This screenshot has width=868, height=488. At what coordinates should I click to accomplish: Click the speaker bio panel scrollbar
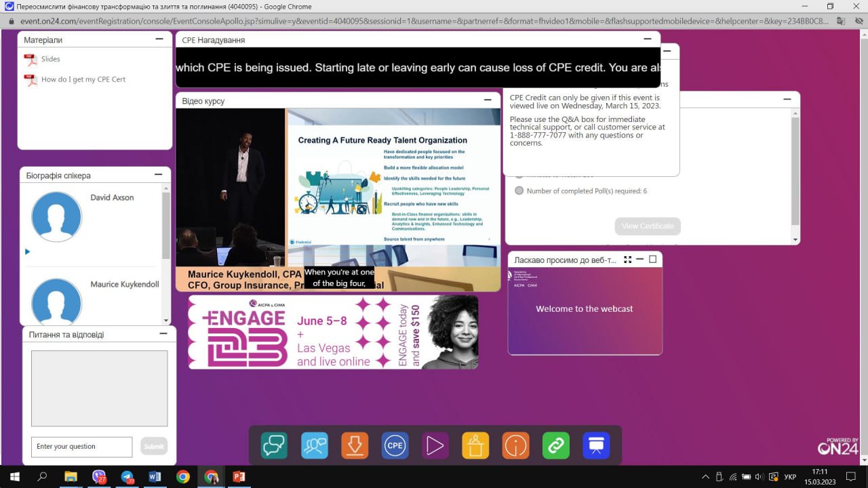click(x=166, y=225)
